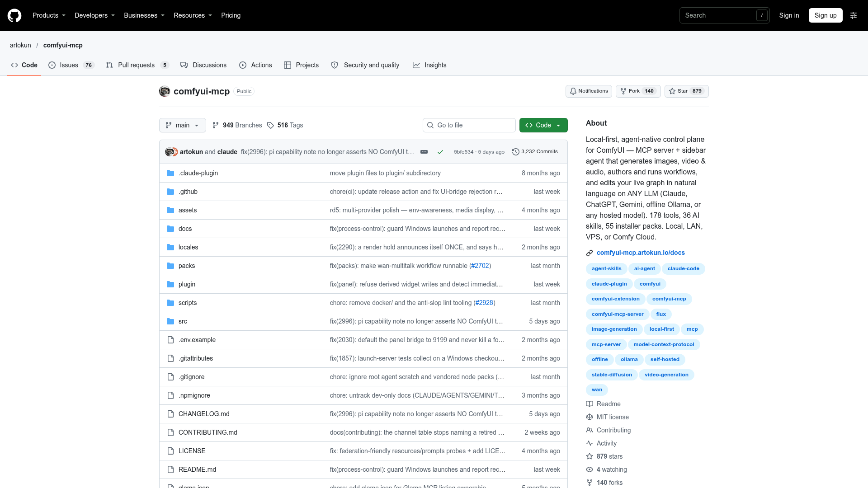Focus the Go to file field
This screenshot has height=488, width=868.
pyautogui.click(x=469, y=125)
